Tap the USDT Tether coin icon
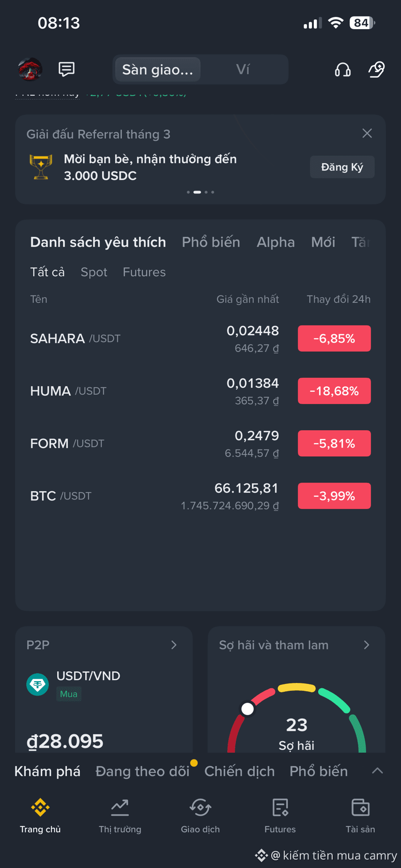 pos(38,684)
